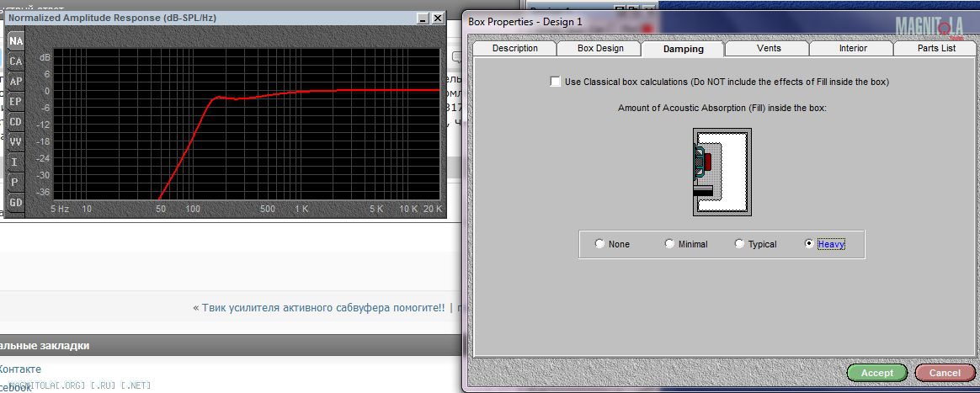Open the Box Design tab

tap(600, 49)
